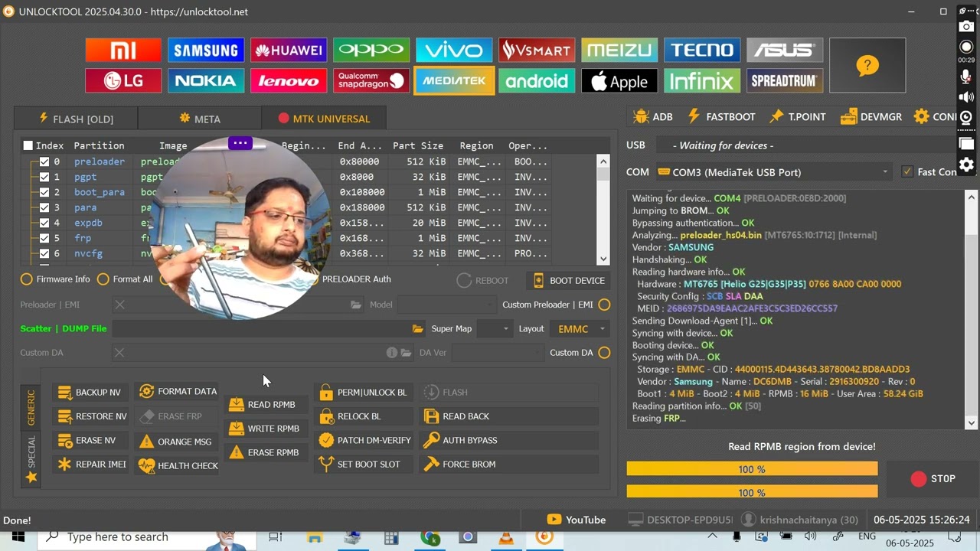Click the BACKUP NV button
Image resolution: width=980 pixels, height=551 pixels.
(x=90, y=393)
